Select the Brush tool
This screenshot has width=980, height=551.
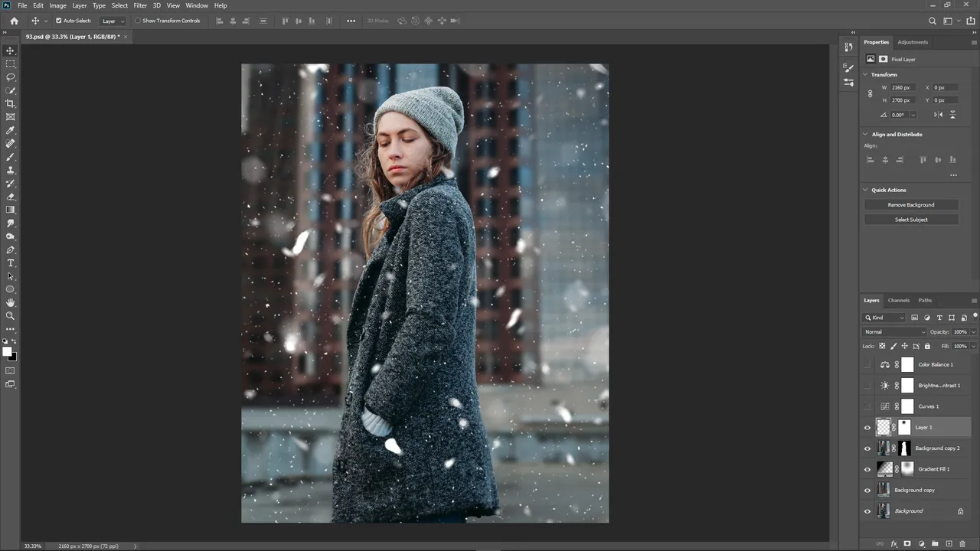(x=10, y=157)
